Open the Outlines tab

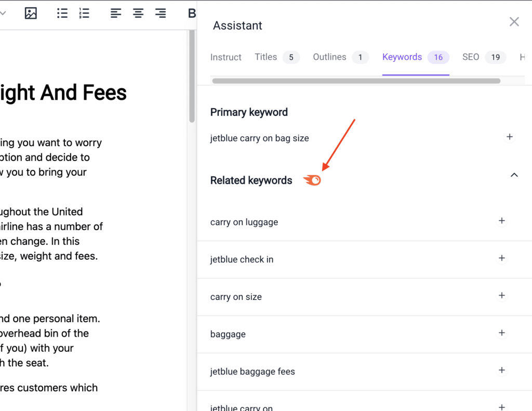pyautogui.click(x=341, y=57)
